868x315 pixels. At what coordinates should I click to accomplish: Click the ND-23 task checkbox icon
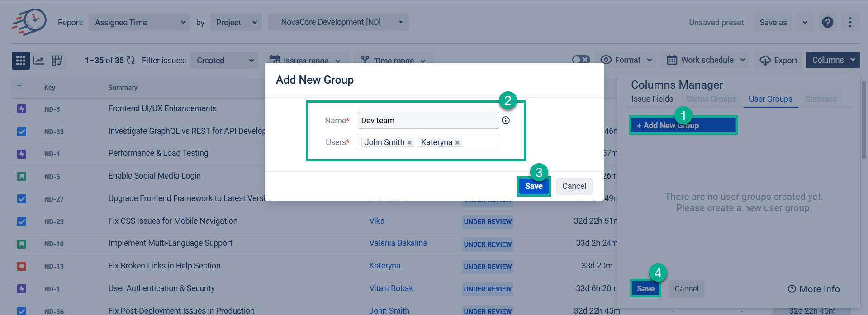tap(22, 221)
